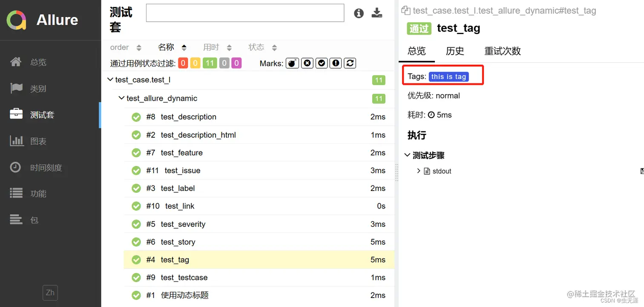Toggle the exclamation mark filter
644x307 pixels.
click(x=336, y=63)
